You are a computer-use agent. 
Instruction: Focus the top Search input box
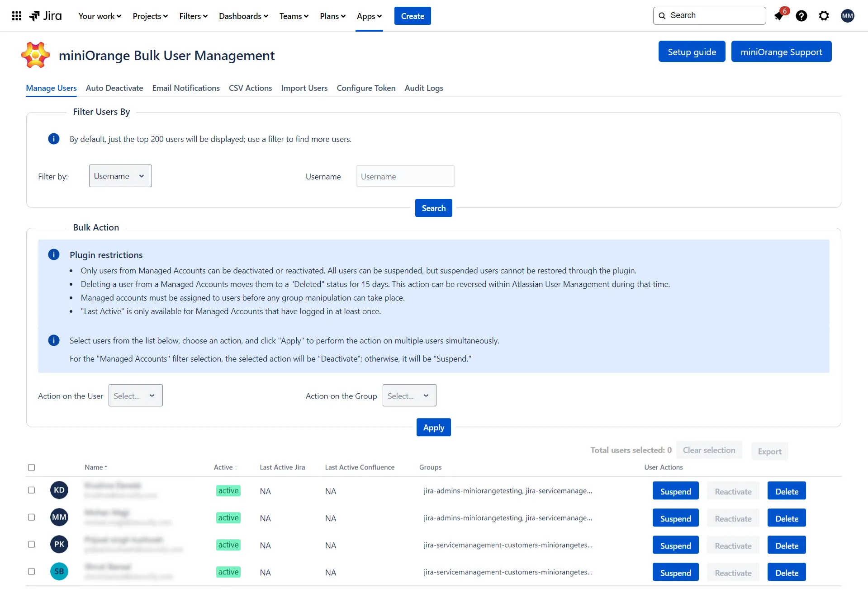click(x=709, y=16)
